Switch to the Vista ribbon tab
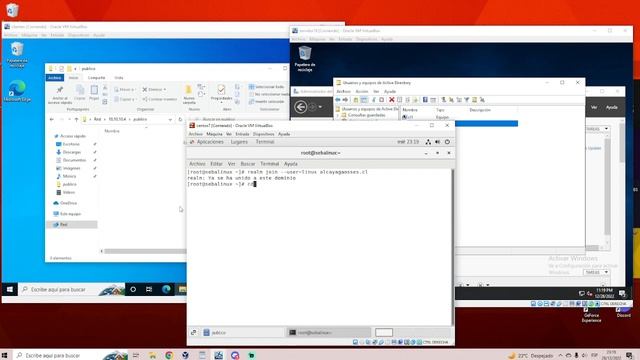Viewport: 640px width, 360px height. [x=119, y=78]
